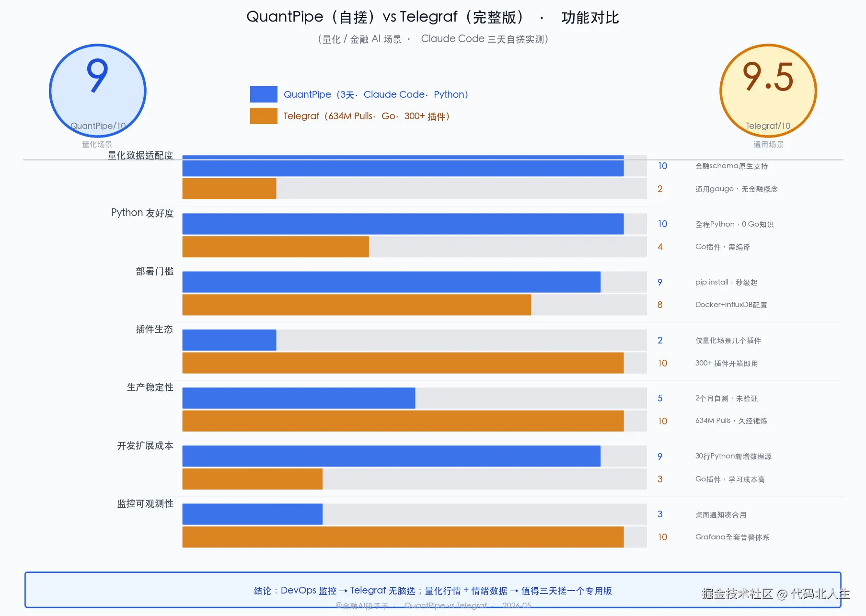
Task: Click the note '全程Python，0 Go知识'
Action: click(x=734, y=224)
